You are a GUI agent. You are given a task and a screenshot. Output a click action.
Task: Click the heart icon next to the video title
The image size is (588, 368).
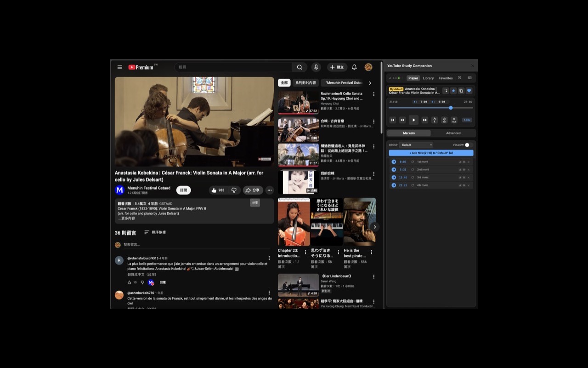point(469,91)
